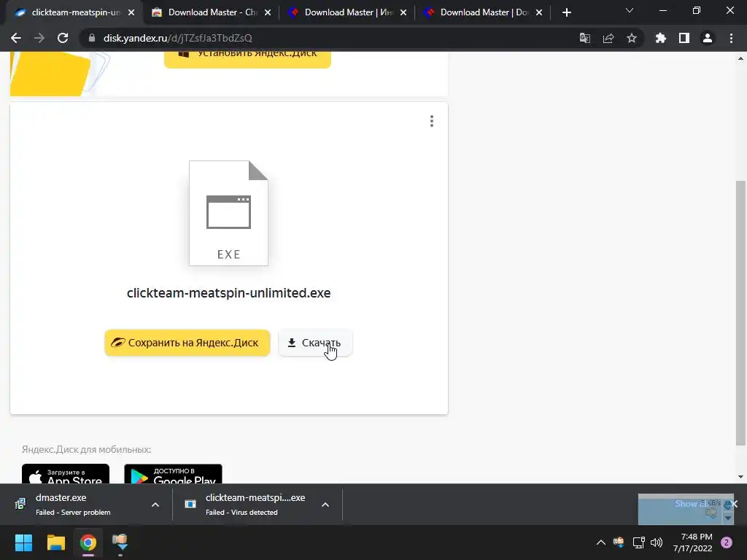Click the address bar URL field
The image size is (747, 560).
tap(329, 38)
